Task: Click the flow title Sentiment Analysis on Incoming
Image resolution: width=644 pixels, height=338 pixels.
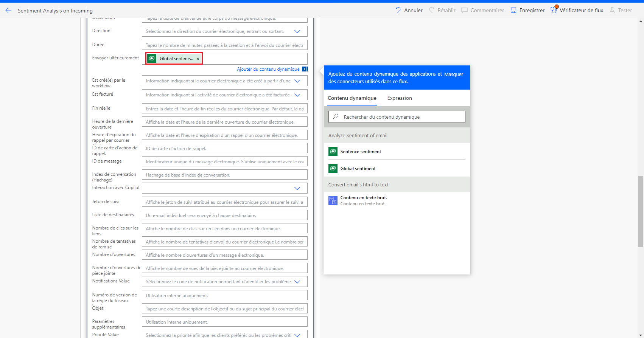Action: [x=55, y=11]
